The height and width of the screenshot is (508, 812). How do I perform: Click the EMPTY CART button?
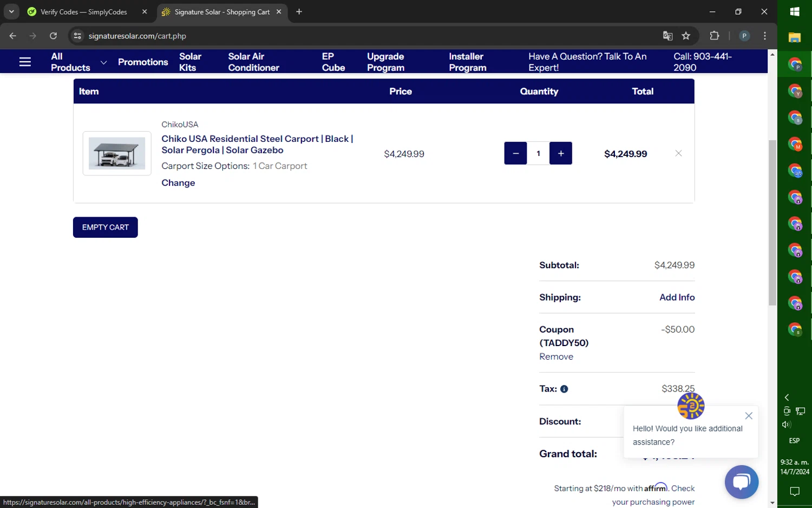[106, 227]
